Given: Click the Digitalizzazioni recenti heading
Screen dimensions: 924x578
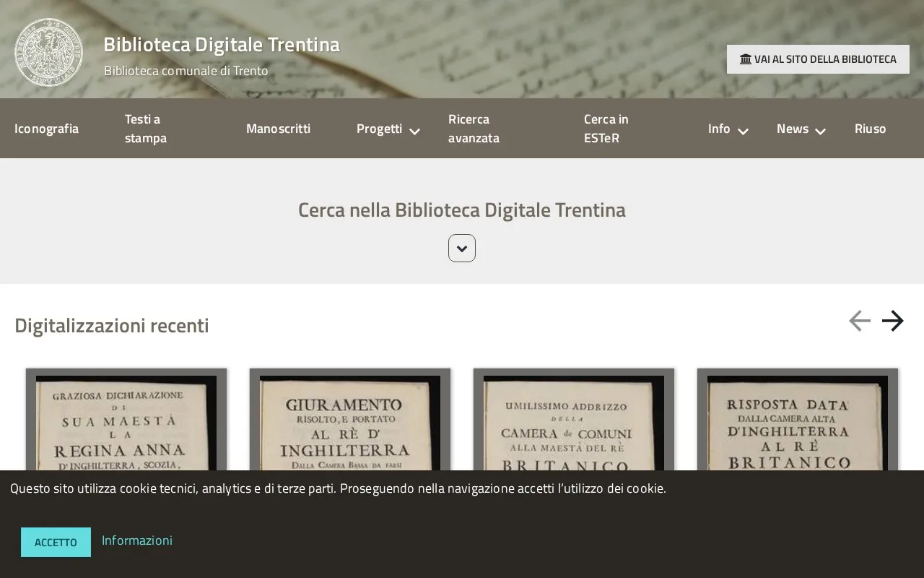Looking at the screenshot, I should [112, 326].
